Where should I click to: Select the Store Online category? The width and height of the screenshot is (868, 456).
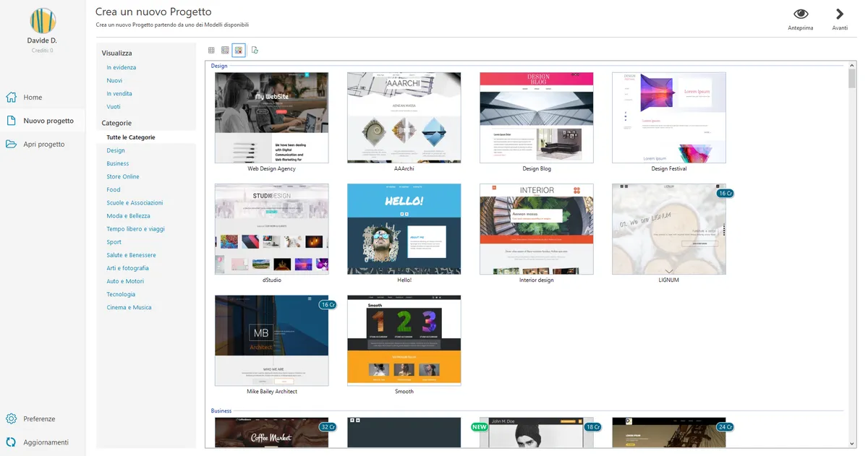(123, 176)
